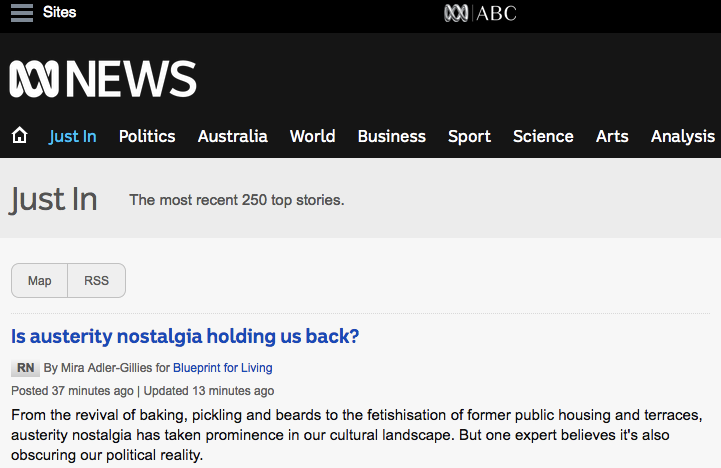Viewport: 721px width, 468px height.
Task: Open 'Is austerity nostalgia holding us back?' article
Action: pyautogui.click(x=185, y=337)
